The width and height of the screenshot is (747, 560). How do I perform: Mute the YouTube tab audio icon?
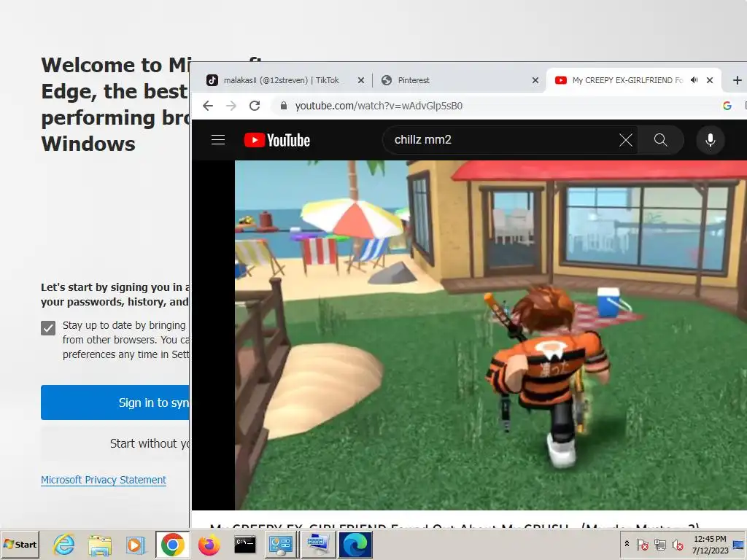coord(694,80)
